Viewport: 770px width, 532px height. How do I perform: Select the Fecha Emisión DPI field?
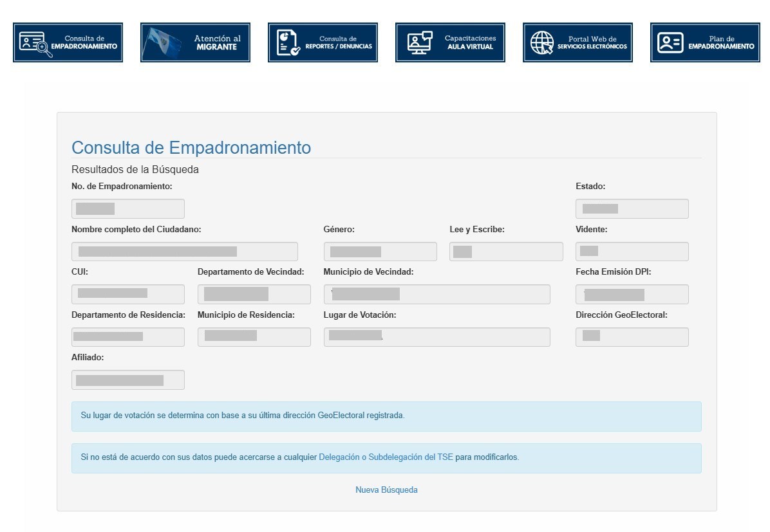click(x=632, y=294)
